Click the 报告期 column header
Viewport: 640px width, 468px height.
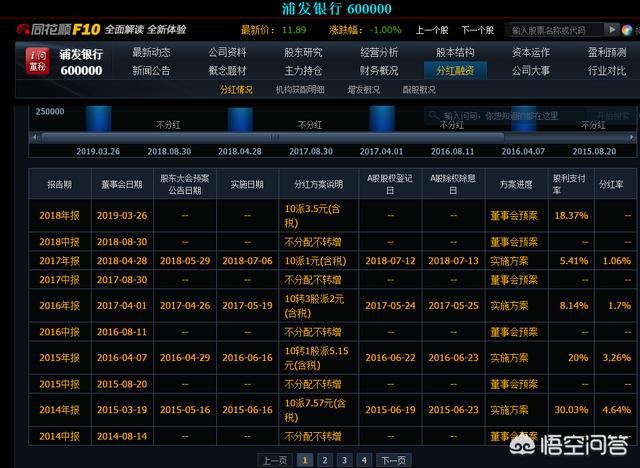[x=60, y=184]
